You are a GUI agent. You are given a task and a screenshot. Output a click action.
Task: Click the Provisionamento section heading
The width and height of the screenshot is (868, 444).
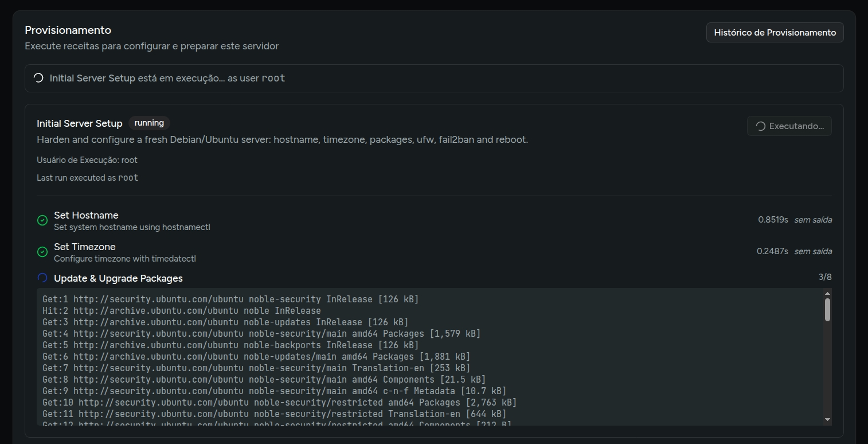coord(68,30)
